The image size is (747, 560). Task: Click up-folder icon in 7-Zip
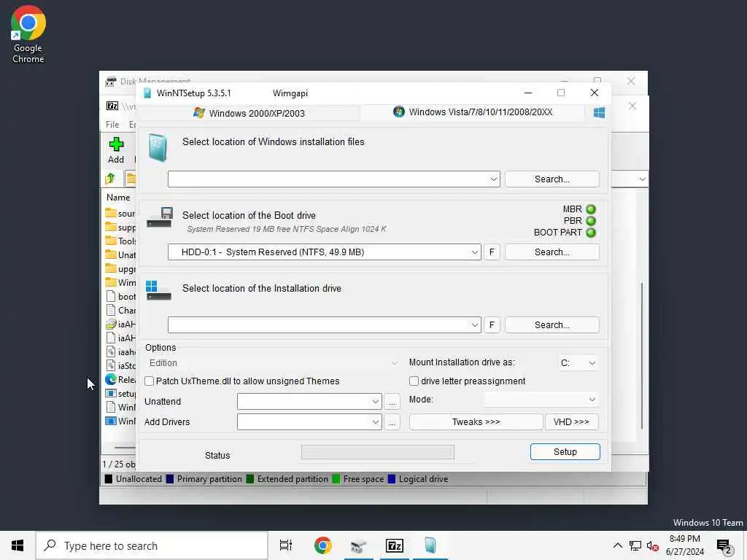click(x=111, y=179)
